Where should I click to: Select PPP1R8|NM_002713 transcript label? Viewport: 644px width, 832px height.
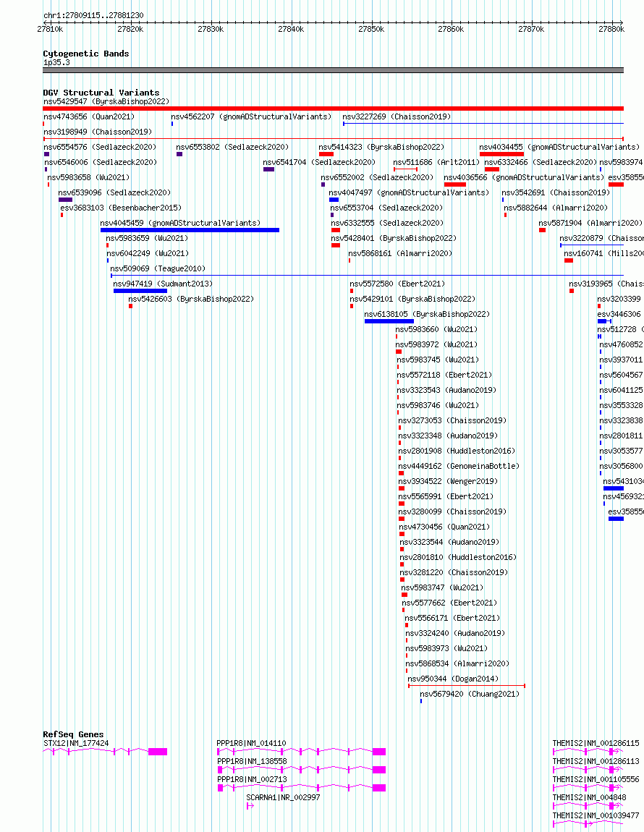(252, 779)
